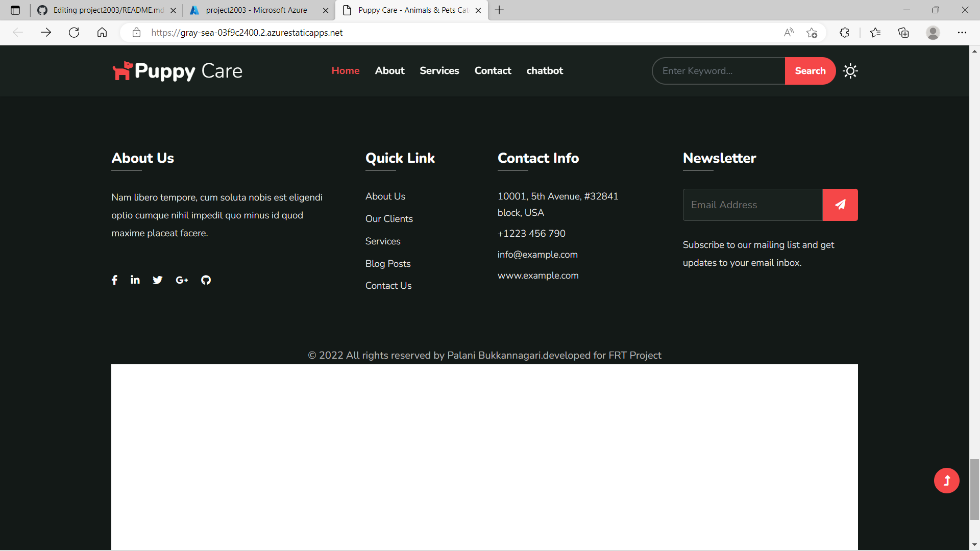The height and width of the screenshot is (551, 980).
Task: Toggle dark mode with the sun icon
Action: (850, 70)
